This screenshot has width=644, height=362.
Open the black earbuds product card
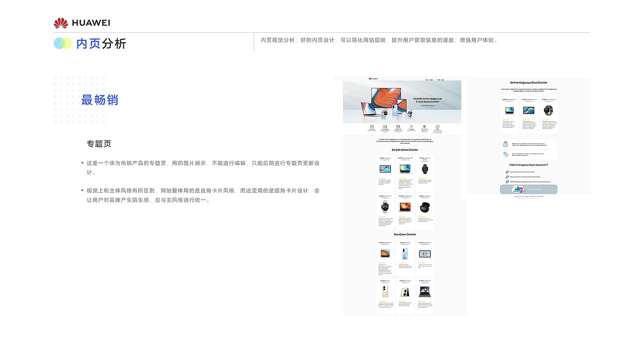point(425,212)
